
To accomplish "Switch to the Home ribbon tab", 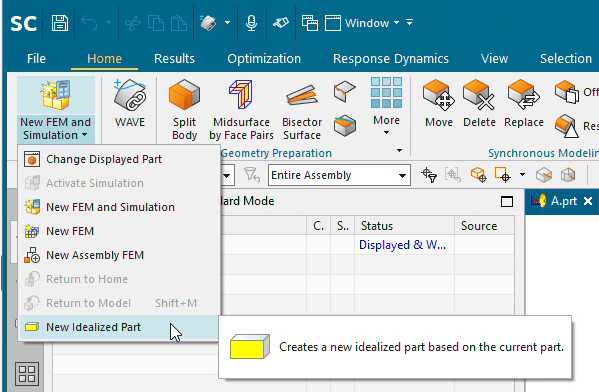I will tap(104, 58).
